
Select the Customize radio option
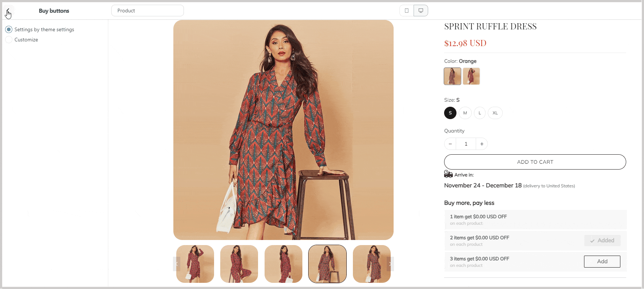9,40
